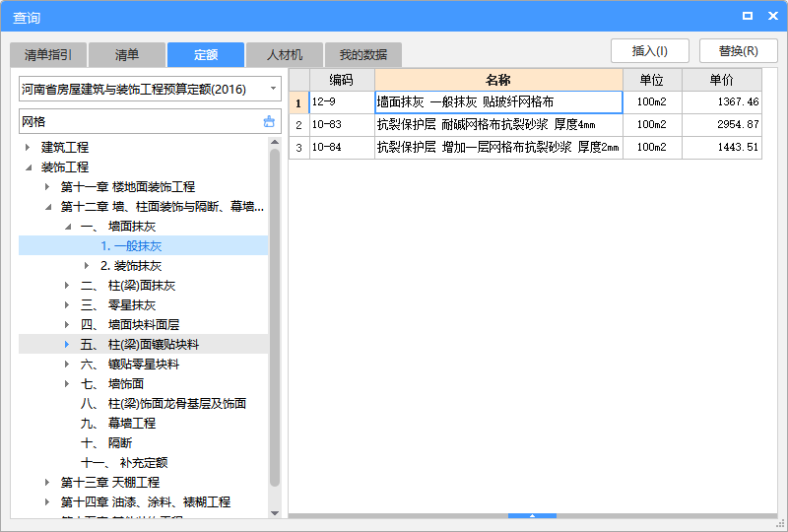Expand 第十三章 天棚工程 node
The image size is (788, 532).
click(x=47, y=482)
